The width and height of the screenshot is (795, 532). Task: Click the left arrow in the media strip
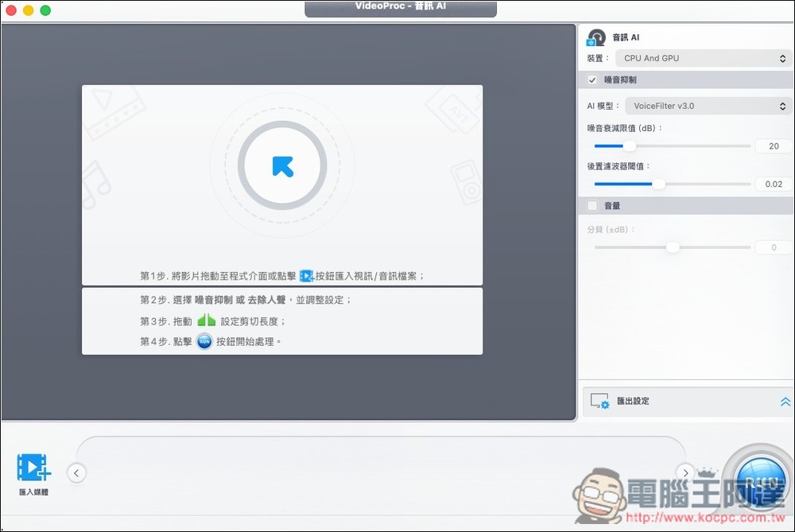(76, 472)
